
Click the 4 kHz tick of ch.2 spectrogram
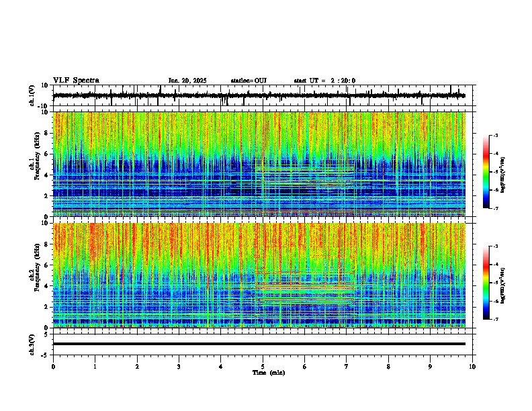(x=47, y=286)
